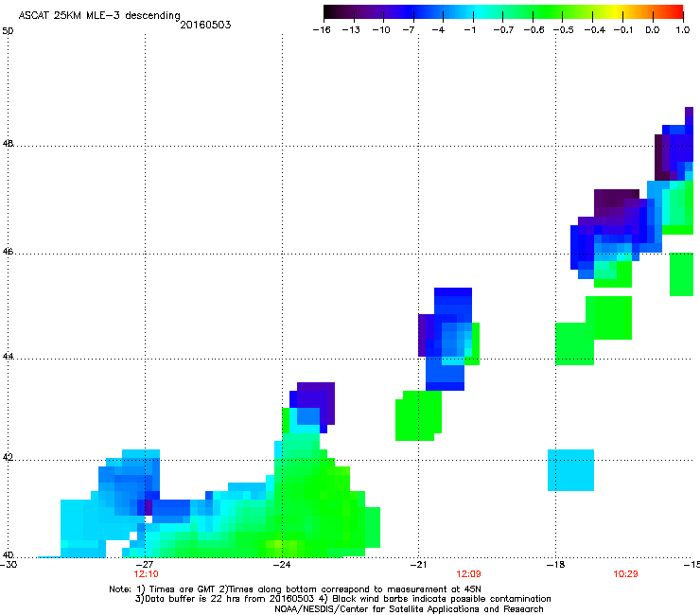Click the longitude -24 axis label
Image resolution: width=700 pixels, height=615 pixels.
[x=282, y=565]
